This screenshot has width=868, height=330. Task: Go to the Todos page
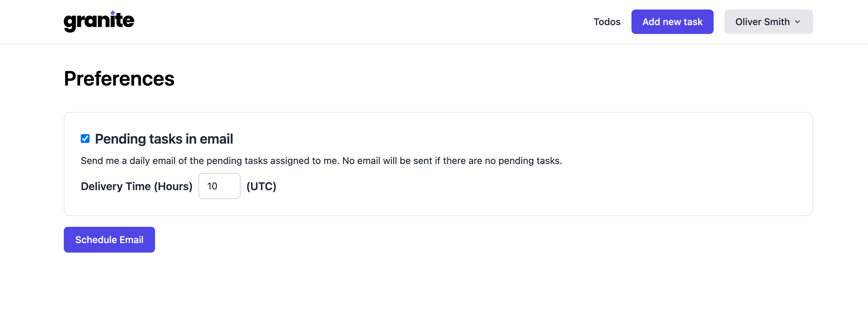click(x=607, y=22)
